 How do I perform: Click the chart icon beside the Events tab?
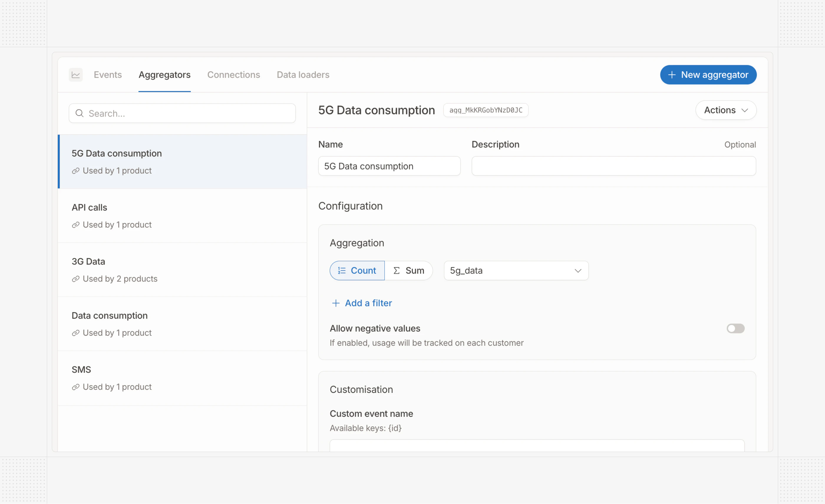coord(76,75)
